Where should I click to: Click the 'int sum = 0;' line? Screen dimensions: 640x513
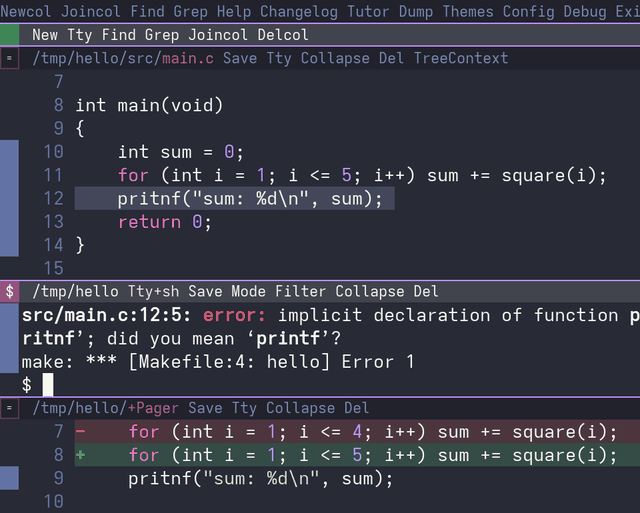pyautogui.click(x=181, y=152)
